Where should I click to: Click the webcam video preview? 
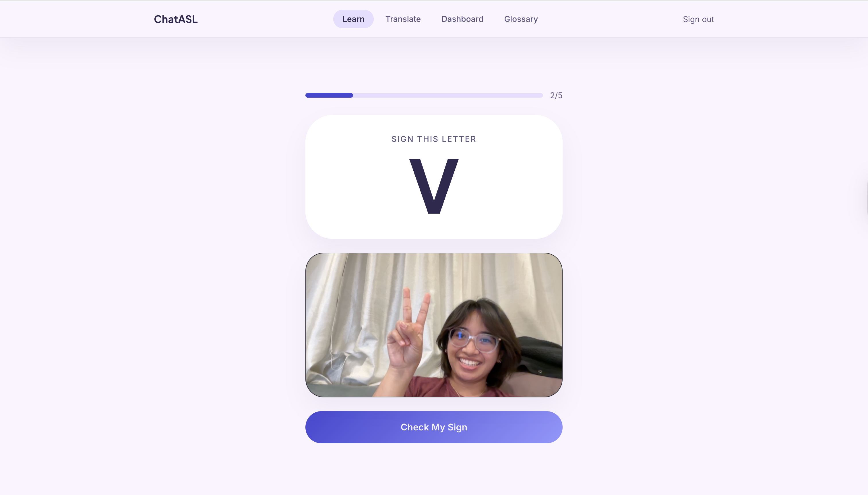point(434,325)
